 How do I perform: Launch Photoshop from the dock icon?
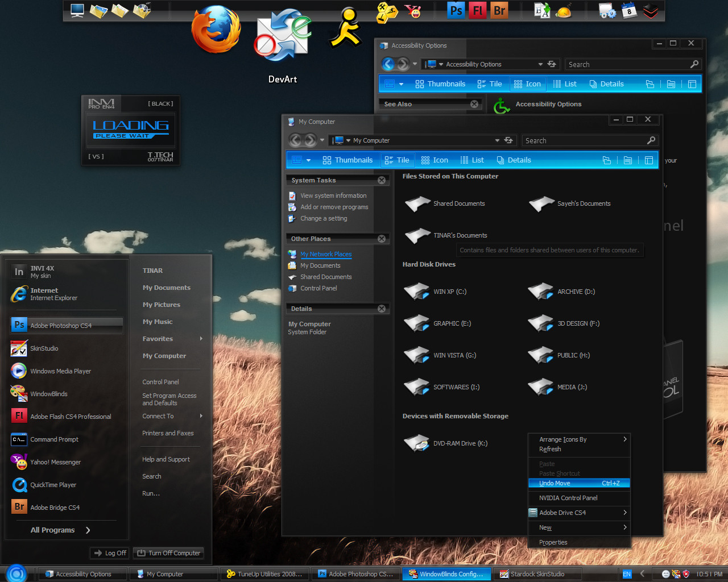point(456,11)
